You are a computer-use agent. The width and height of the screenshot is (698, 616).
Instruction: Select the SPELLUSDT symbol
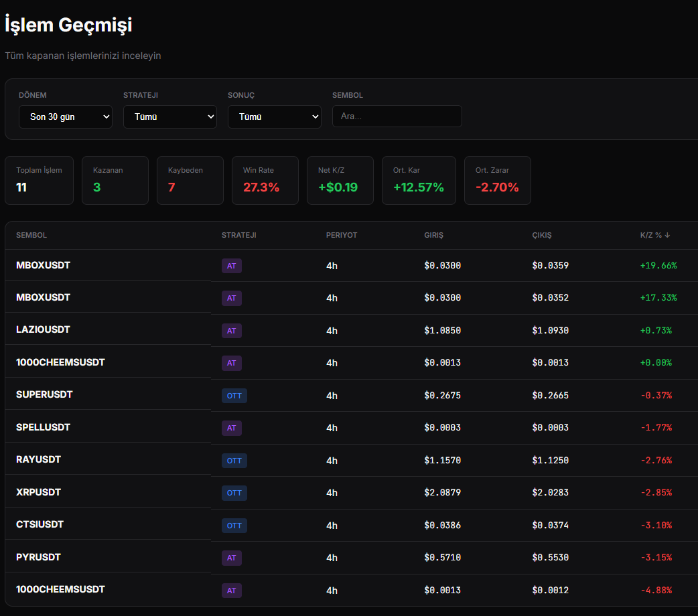pos(43,427)
